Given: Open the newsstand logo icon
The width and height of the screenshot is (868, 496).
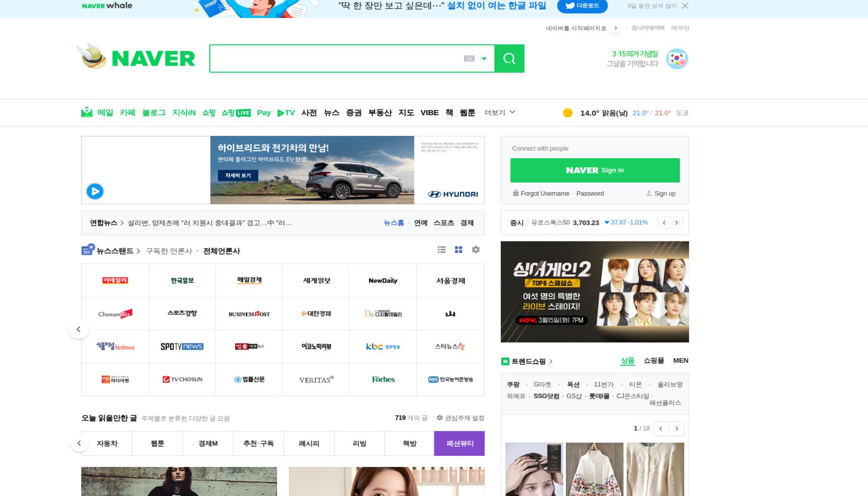Looking at the screenshot, I should (x=88, y=250).
